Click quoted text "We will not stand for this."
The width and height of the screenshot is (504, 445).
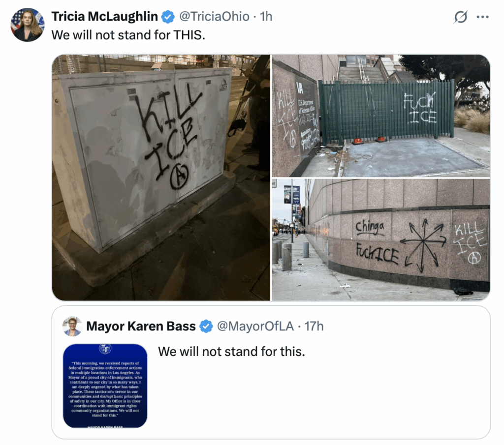[x=231, y=352]
